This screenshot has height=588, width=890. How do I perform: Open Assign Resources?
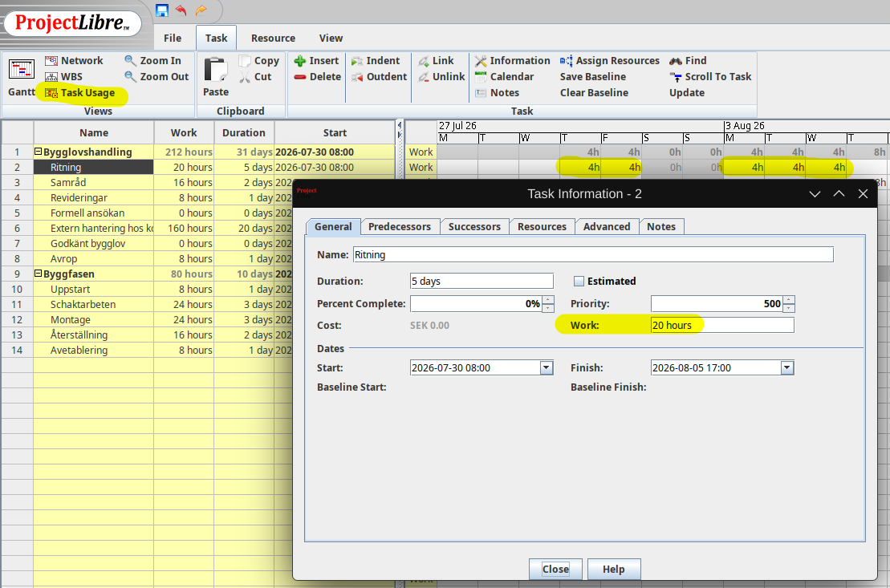[610, 61]
